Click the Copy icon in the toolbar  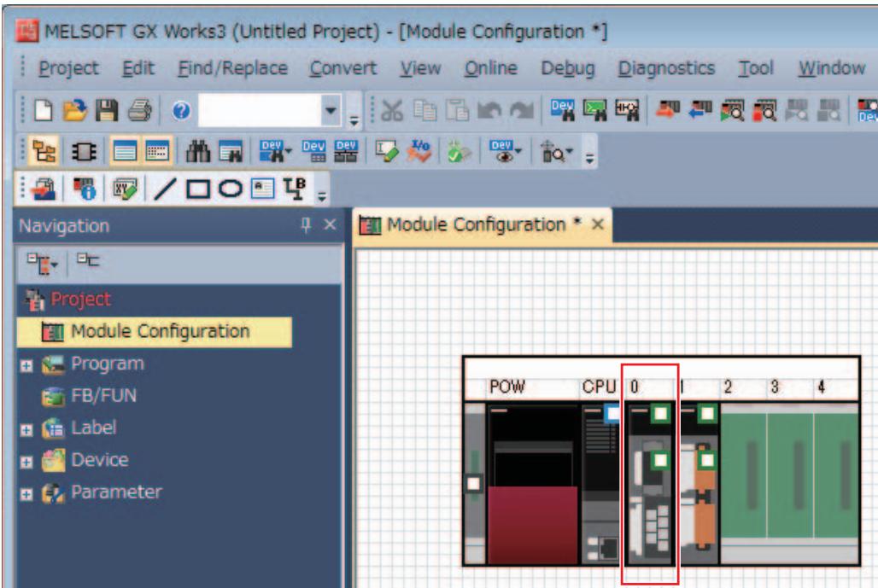(x=425, y=110)
